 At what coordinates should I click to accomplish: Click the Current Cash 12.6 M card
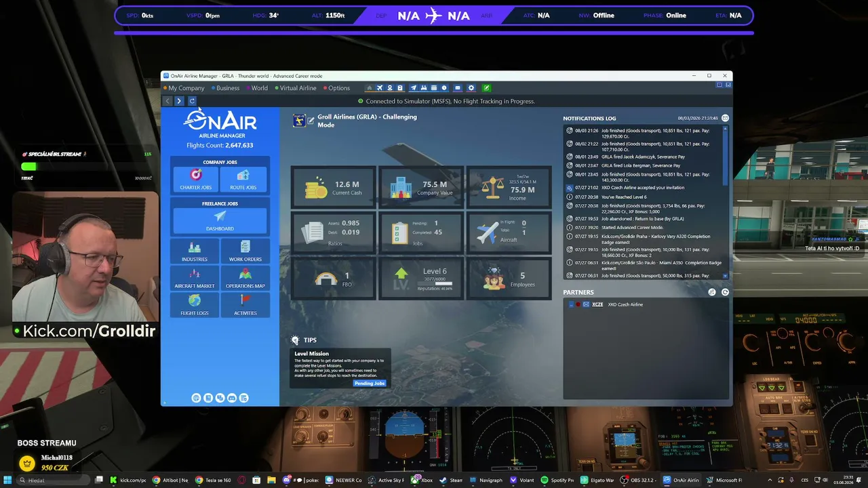coord(333,187)
